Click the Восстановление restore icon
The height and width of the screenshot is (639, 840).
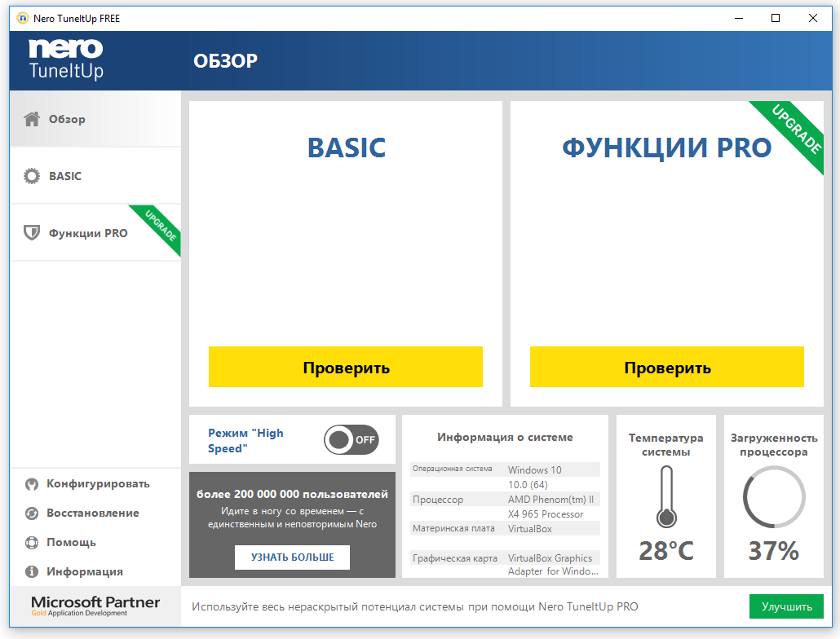pos(32,513)
